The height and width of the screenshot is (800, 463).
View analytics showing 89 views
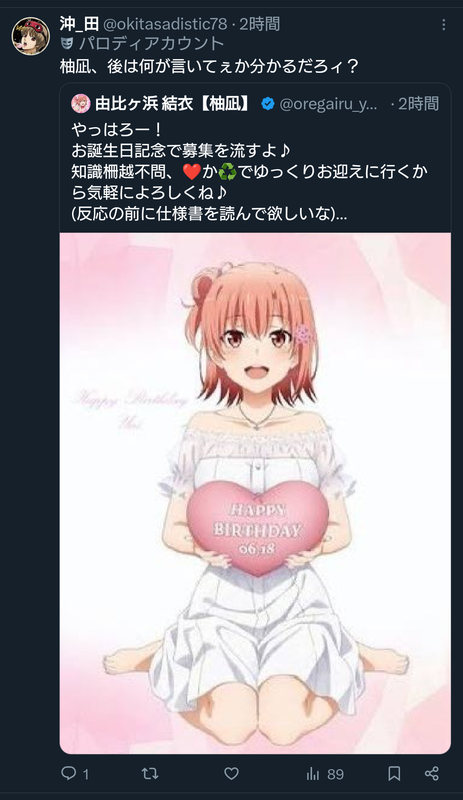point(325,774)
